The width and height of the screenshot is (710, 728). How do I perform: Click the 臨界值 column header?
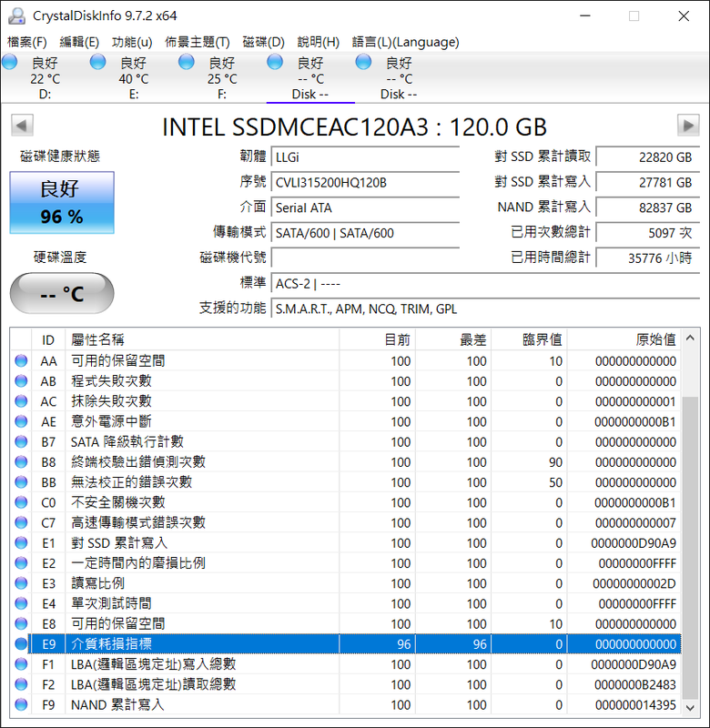[x=530, y=339]
